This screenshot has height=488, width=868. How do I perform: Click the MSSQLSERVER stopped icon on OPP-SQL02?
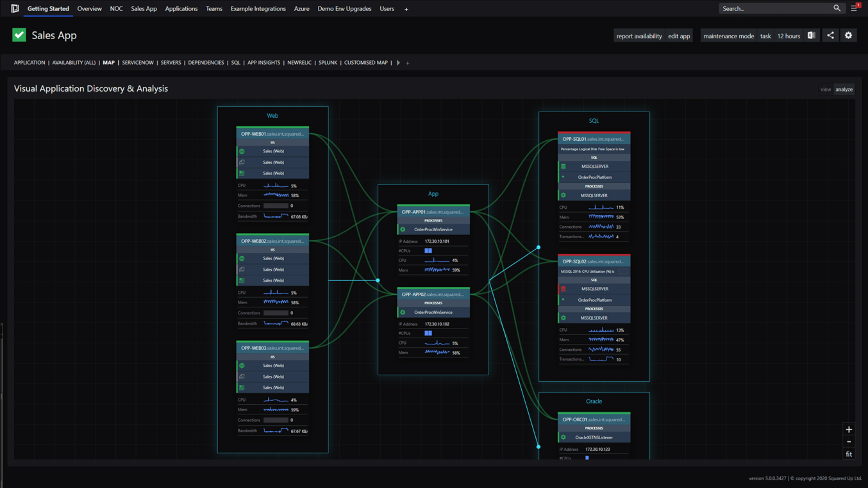(x=563, y=289)
